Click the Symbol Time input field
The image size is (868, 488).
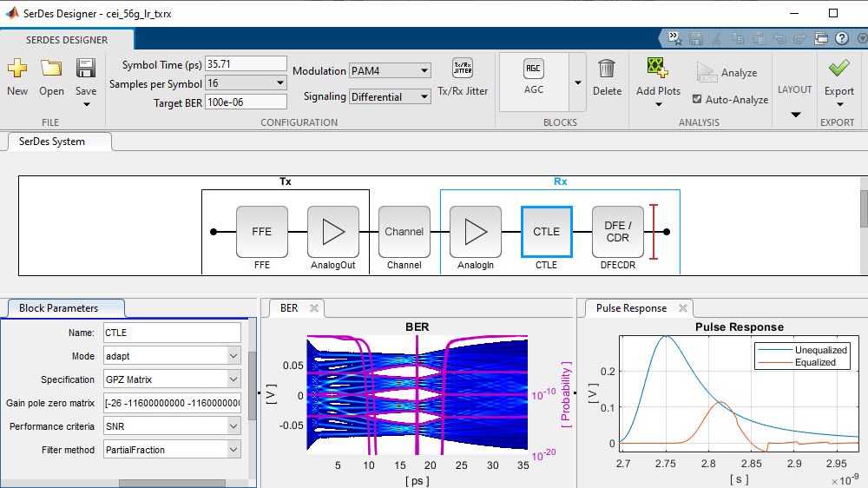point(245,64)
